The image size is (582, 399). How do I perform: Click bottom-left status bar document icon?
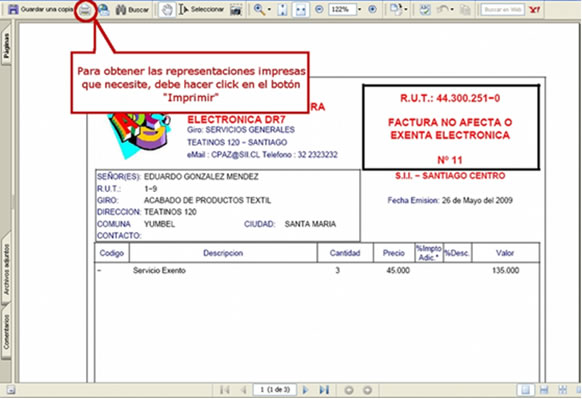click(x=11, y=390)
